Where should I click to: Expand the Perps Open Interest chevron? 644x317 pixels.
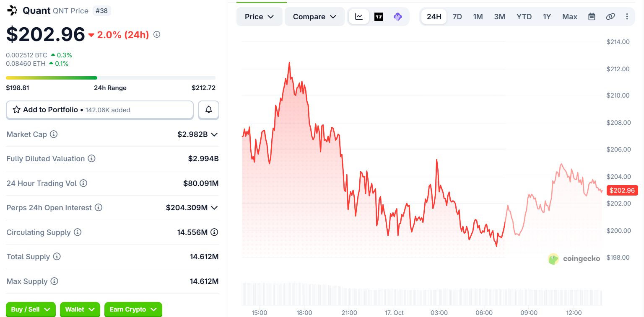point(214,208)
